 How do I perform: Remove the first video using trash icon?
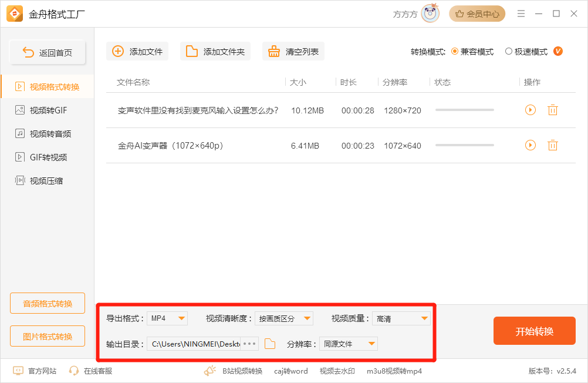(x=552, y=110)
